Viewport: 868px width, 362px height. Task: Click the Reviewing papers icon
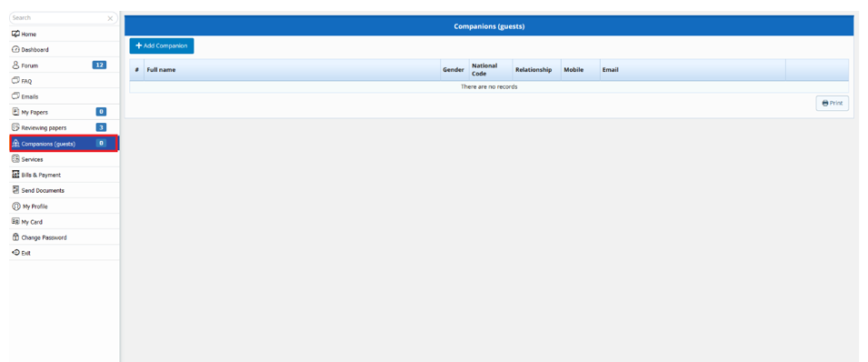(15, 127)
